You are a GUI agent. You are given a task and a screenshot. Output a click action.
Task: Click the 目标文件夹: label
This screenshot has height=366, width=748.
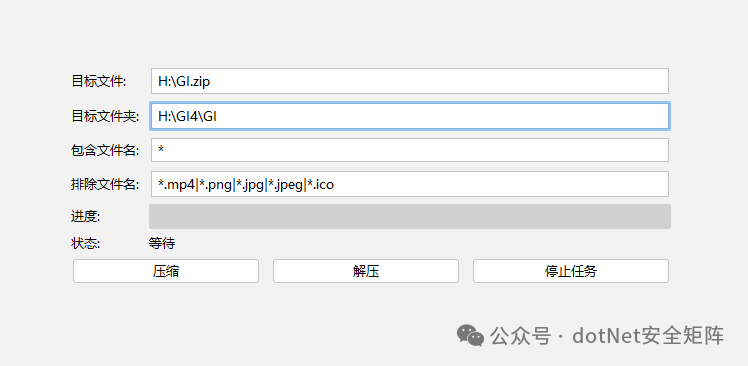[105, 116]
